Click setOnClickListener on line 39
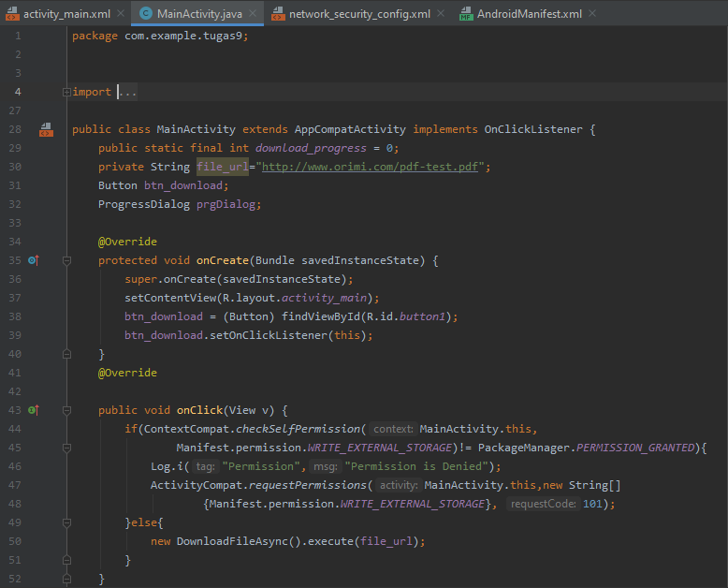 click(x=269, y=335)
